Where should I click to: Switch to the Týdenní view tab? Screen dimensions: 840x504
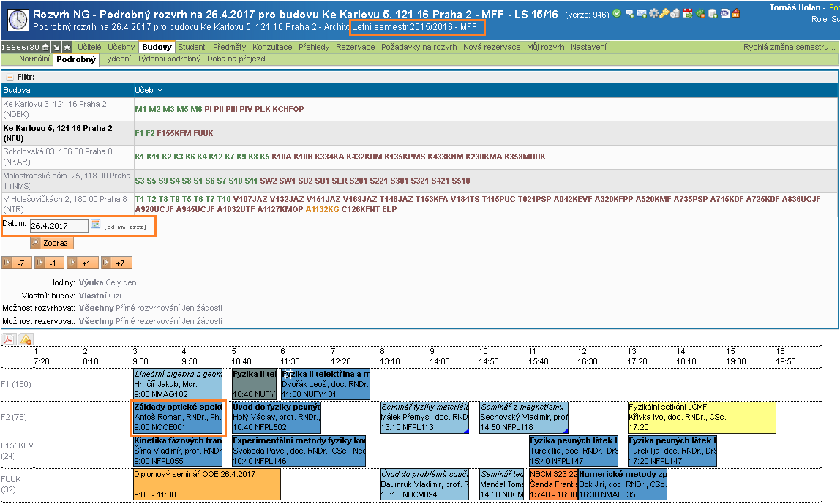click(x=116, y=59)
